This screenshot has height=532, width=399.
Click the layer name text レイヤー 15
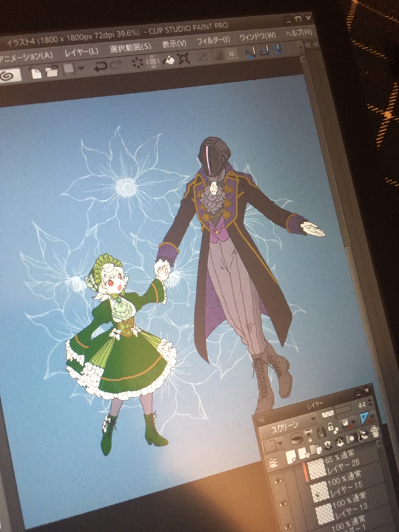347,488
